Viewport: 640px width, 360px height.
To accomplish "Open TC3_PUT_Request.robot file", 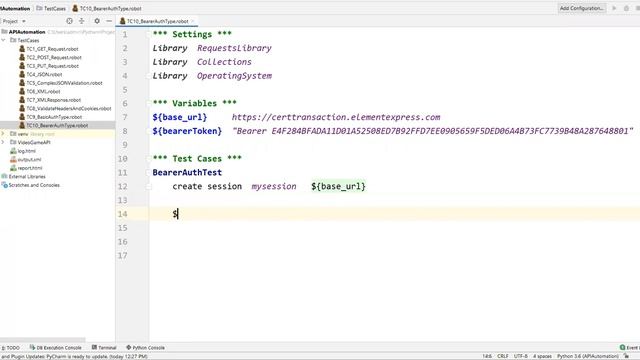I will coord(53,66).
